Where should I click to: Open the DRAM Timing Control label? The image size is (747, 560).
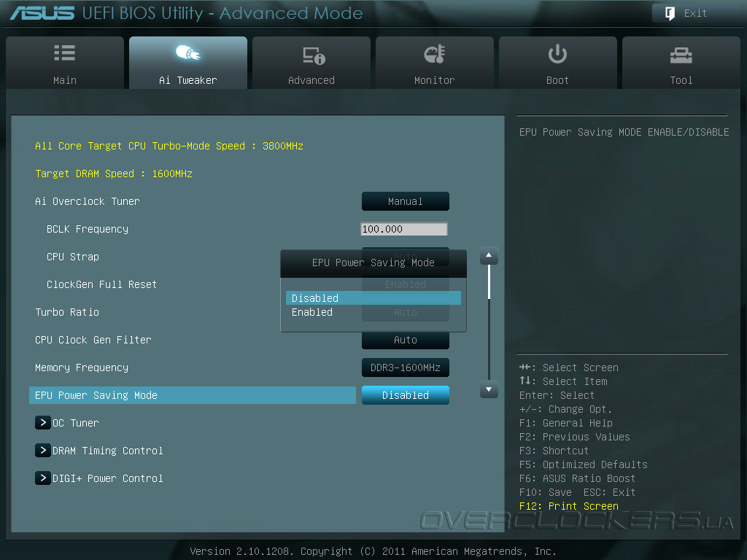click(108, 451)
